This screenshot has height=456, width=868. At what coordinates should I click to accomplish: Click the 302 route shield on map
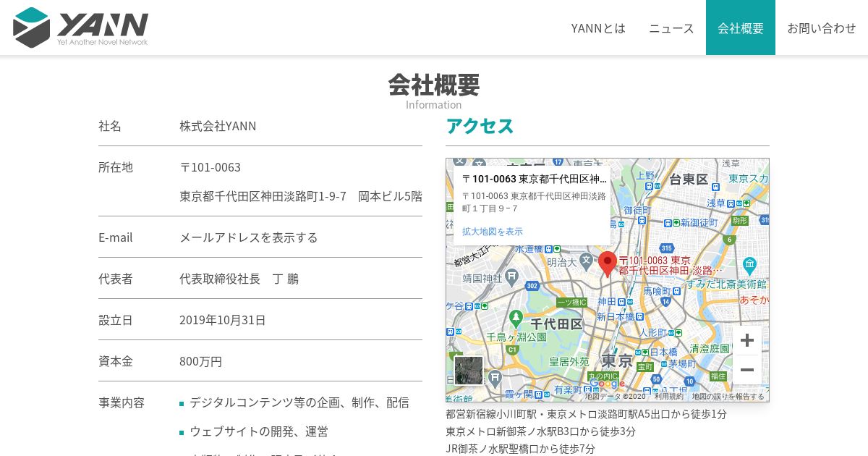point(532,287)
